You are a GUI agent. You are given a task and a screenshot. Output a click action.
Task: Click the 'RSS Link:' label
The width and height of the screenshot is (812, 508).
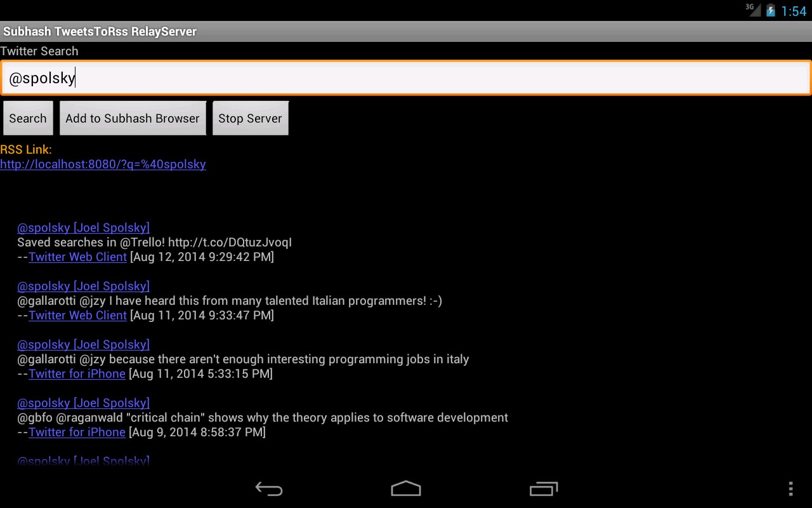pyautogui.click(x=26, y=150)
